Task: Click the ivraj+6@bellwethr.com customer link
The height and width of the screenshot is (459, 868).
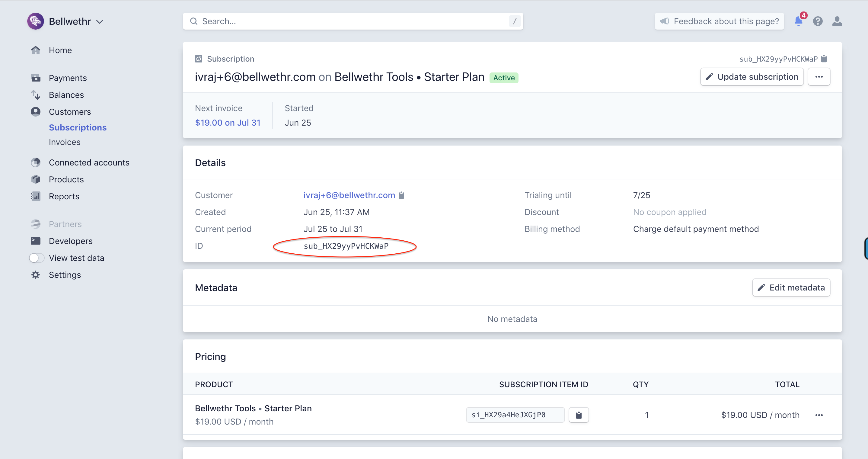Action: coord(349,195)
